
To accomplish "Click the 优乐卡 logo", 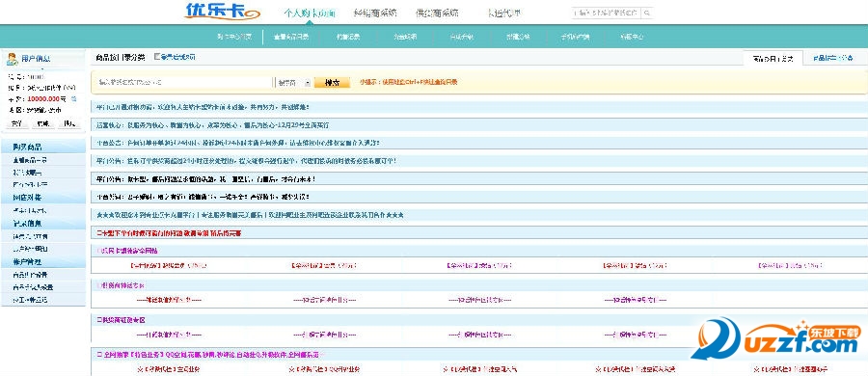I will tap(222, 11).
